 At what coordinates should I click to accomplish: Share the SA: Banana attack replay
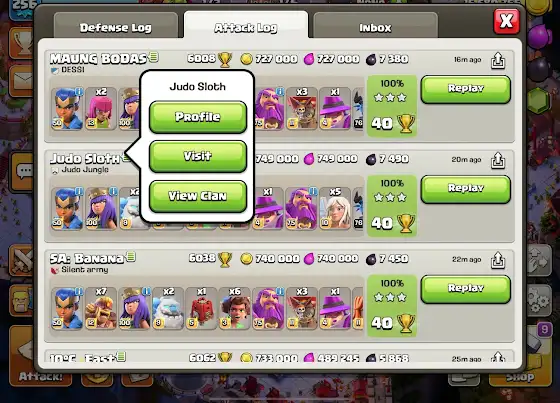(498, 260)
